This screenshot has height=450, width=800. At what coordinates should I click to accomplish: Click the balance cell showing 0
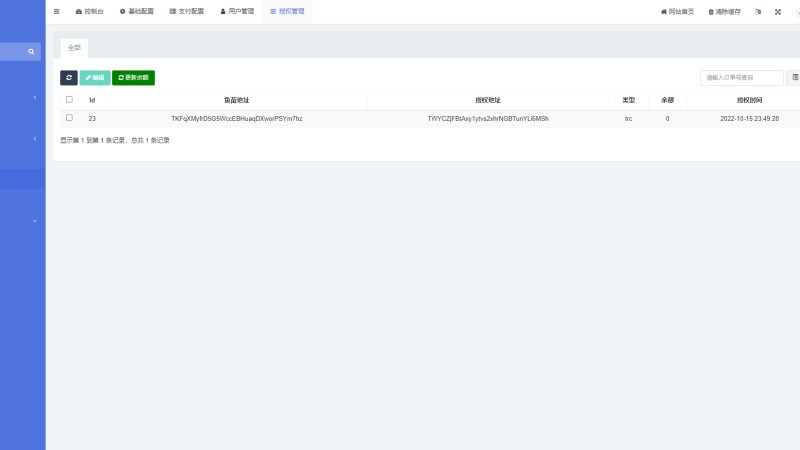(x=667, y=119)
